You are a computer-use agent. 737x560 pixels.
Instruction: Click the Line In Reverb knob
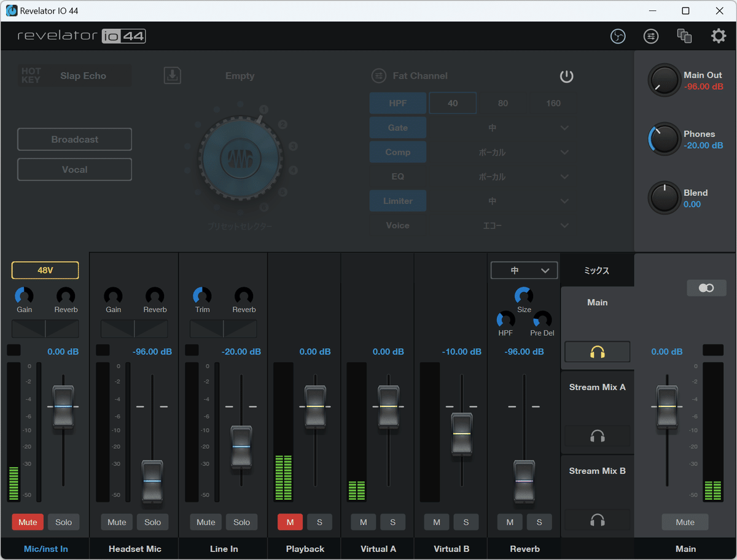click(244, 295)
